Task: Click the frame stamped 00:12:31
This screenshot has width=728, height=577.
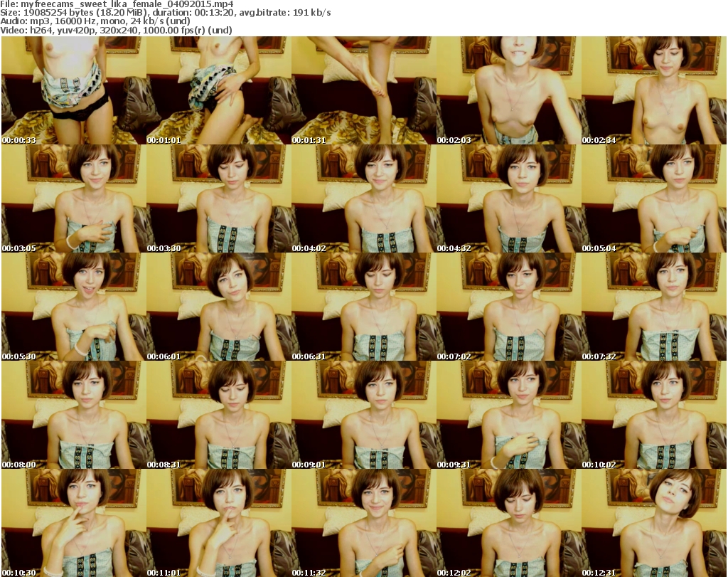Action: (x=654, y=523)
